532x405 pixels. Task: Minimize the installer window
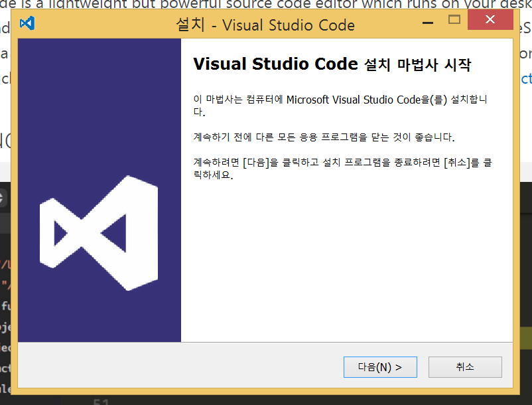click(428, 21)
